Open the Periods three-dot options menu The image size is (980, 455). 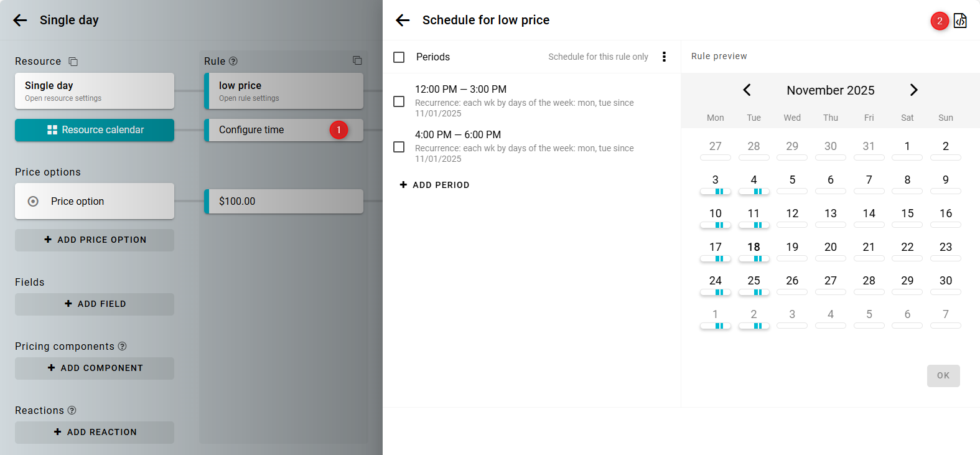(664, 57)
